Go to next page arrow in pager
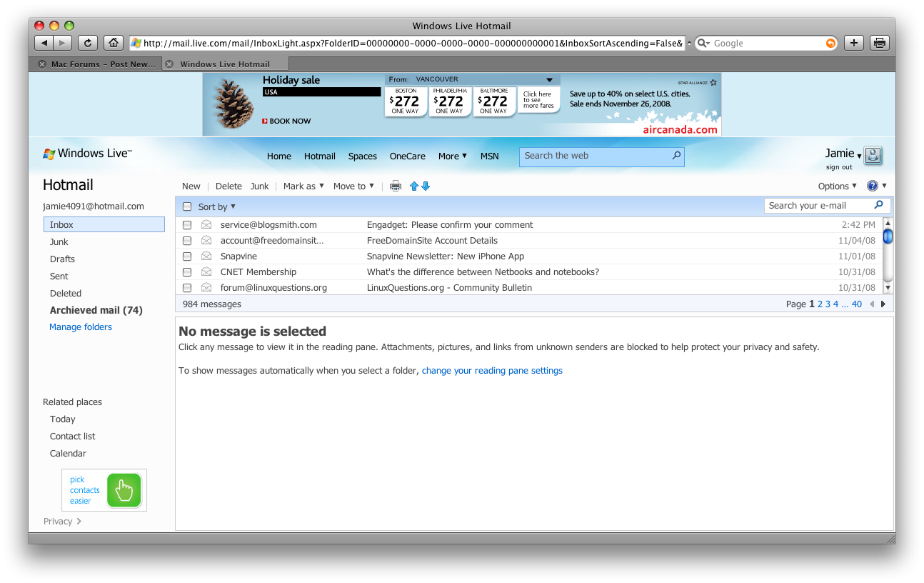924x583 pixels. pyautogui.click(x=883, y=304)
